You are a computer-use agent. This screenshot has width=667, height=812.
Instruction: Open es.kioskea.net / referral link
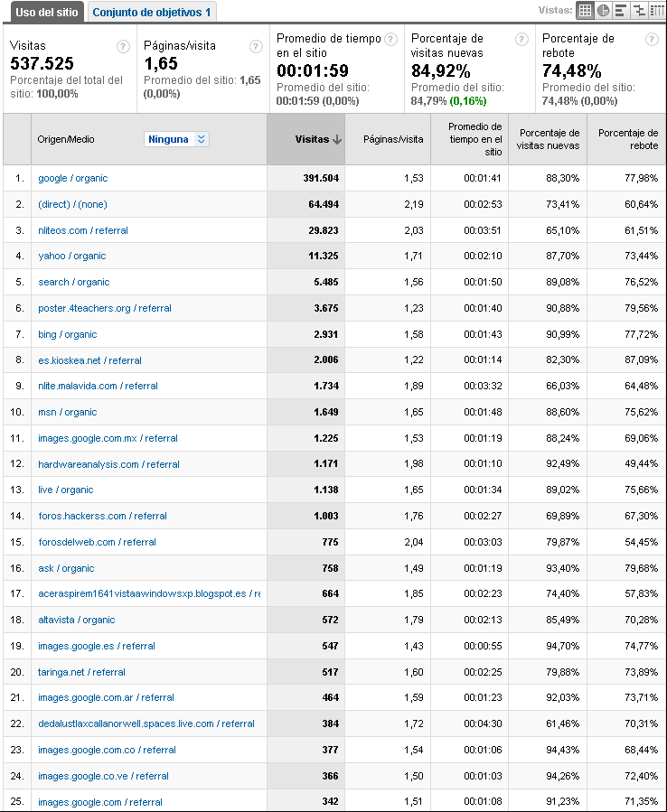point(89,360)
